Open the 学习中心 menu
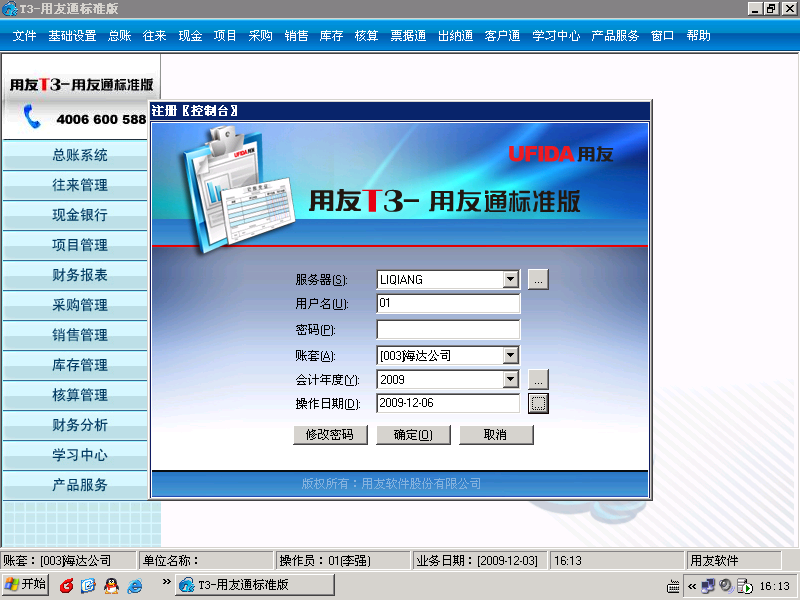Image resolution: width=800 pixels, height=600 pixels. point(556,36)
